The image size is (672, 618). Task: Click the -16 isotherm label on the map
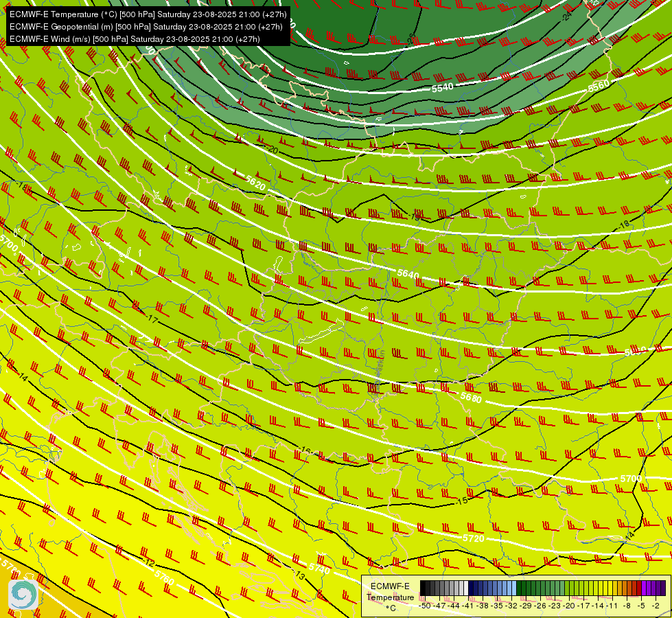pos(305,450)
